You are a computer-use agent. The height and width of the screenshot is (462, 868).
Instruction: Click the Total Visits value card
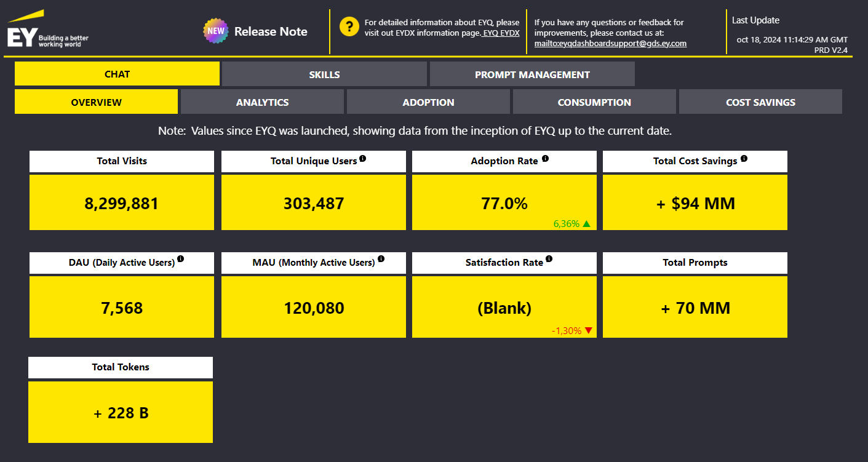122,203
